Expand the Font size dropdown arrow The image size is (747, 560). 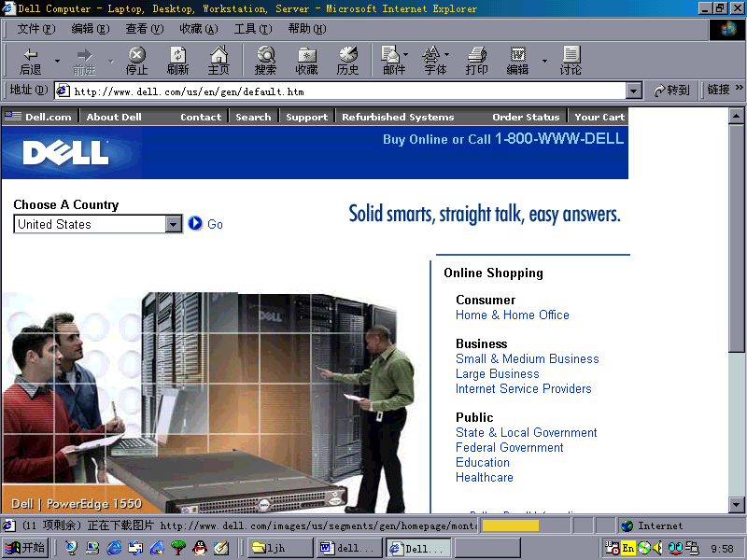pyautogui.click(x=447, y=54)
